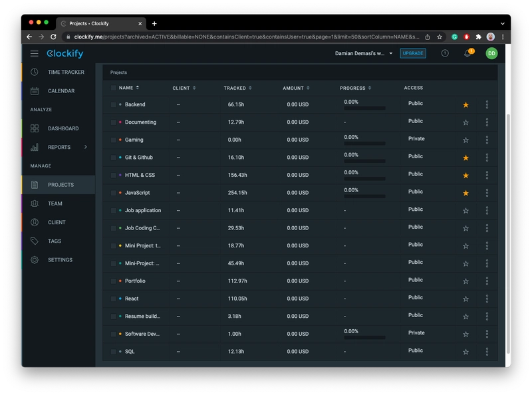Open the help question mark icon
532x395 pixels.
tap(445, 53)
